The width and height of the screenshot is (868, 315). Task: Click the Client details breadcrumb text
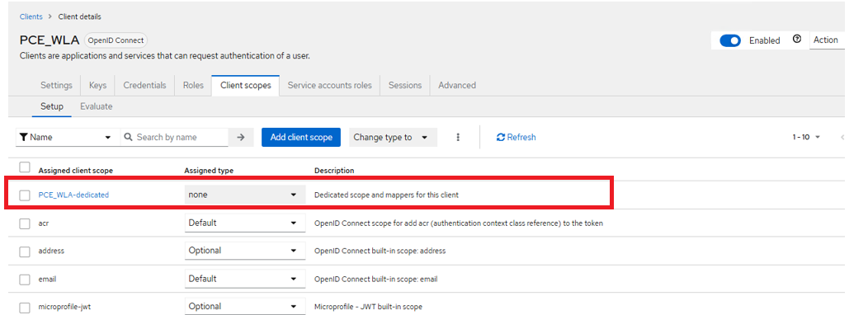tap(80, 16)
